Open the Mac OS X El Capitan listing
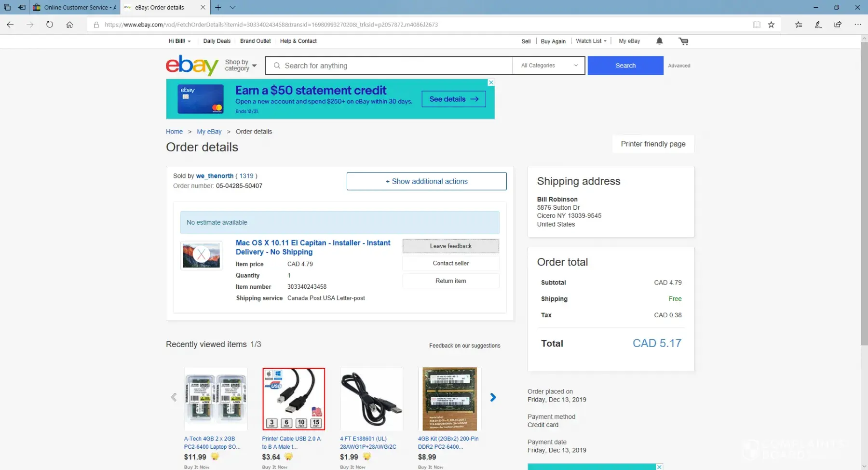This screenshot has height=470, width=868. 313,247
